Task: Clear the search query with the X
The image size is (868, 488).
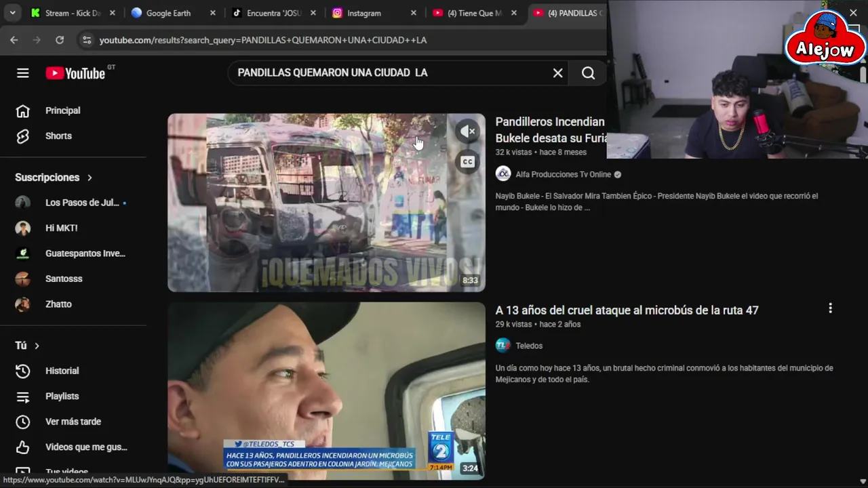Action: click(x=557, y=73)
